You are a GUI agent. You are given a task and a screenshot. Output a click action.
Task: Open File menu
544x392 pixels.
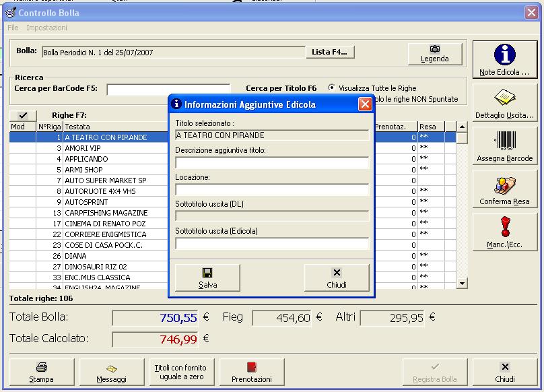[x=13, y=28]
